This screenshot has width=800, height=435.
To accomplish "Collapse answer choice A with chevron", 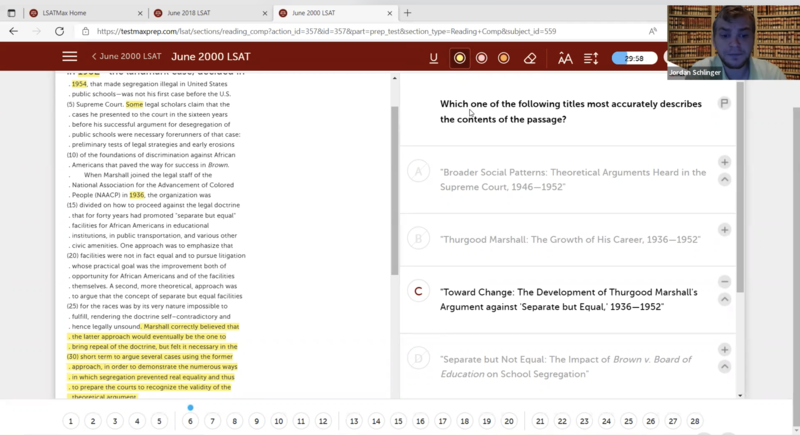I will click(724, 180).
